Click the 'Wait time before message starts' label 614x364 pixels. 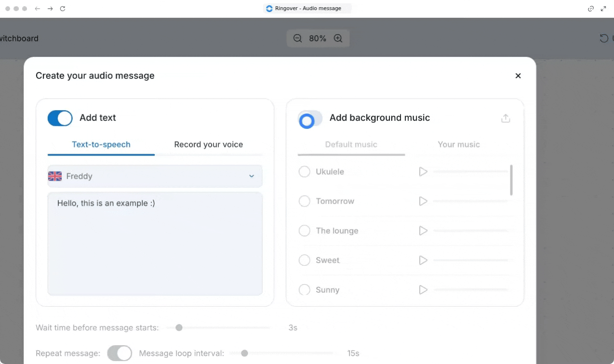[97, 328]
